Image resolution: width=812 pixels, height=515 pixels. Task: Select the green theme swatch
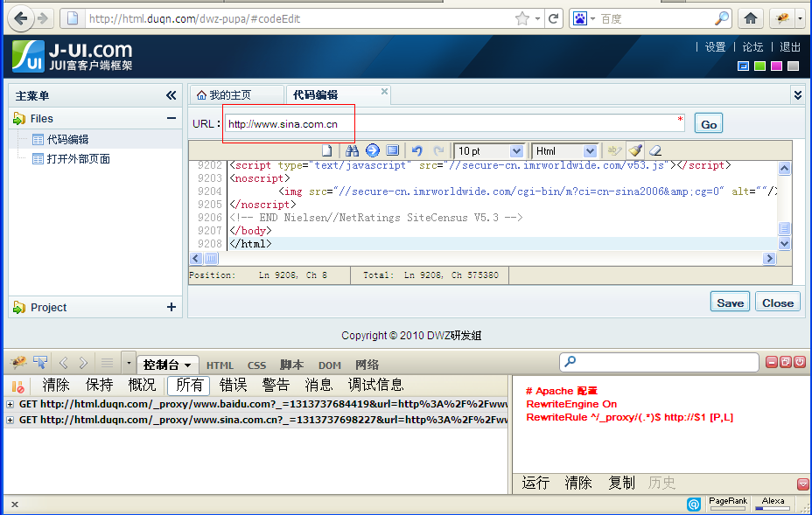pyautogui.click(x=759, y=66)
